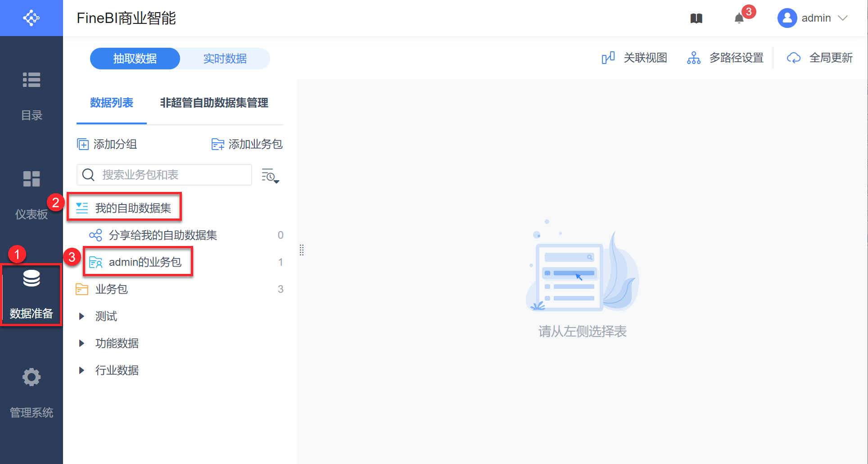Trigger 全局更新 global update

pos(819,58)
